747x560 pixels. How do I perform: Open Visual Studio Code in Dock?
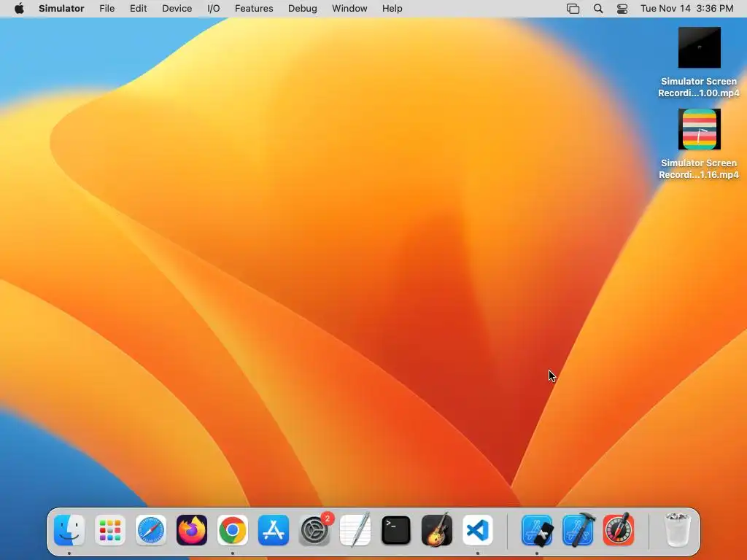tap(478, 530)
